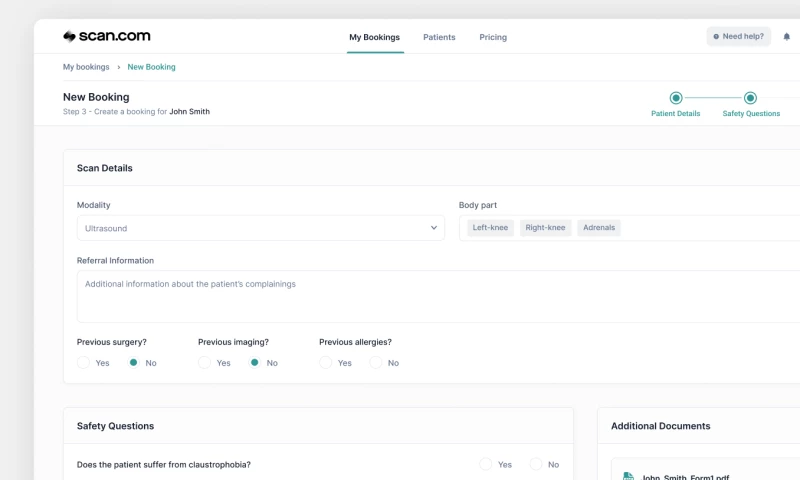Switch to the Patients tab
Image resolution: width=800 pixels, height=480 pixels.
pos(439,37)
